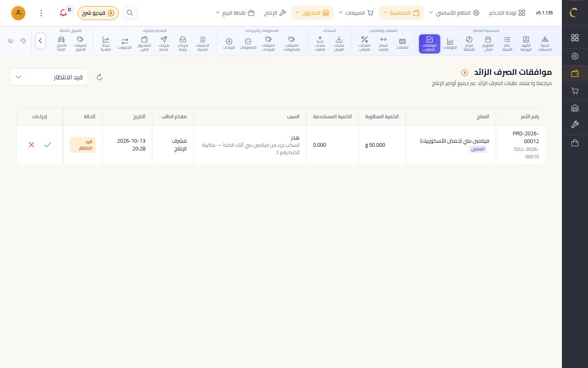Open حركة النقدية cash flow
The height and width of the screenshot is (368, 588).
106,44
